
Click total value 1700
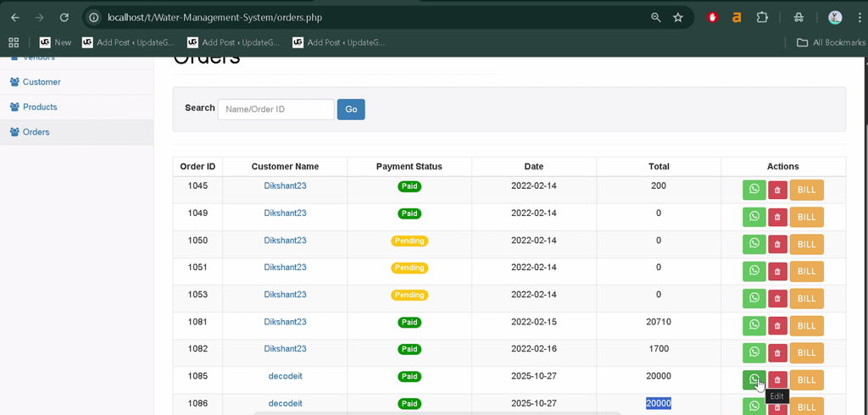pos(659,349)
